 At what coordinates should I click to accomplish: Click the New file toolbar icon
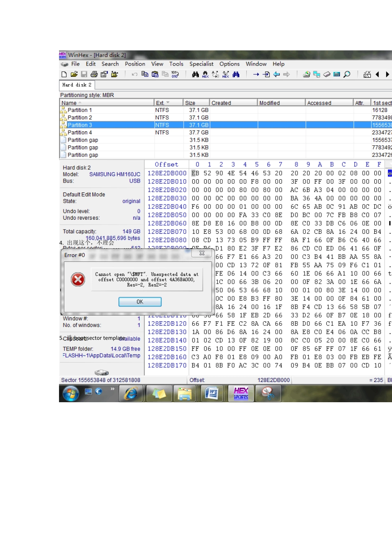click(64, 74)
